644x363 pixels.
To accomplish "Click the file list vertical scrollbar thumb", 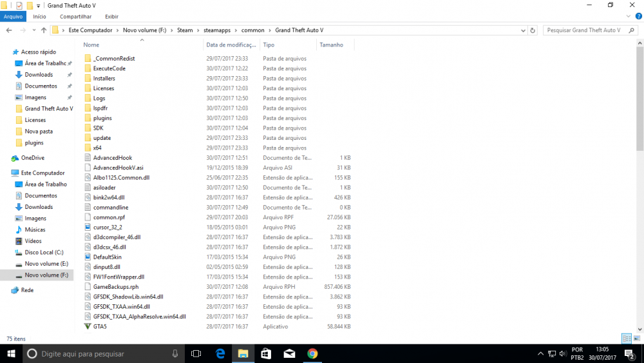I will (x=639, y=99).
